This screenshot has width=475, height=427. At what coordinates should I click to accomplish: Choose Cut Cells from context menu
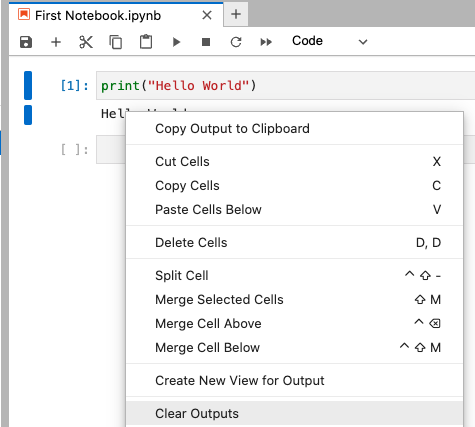point(295,162)
